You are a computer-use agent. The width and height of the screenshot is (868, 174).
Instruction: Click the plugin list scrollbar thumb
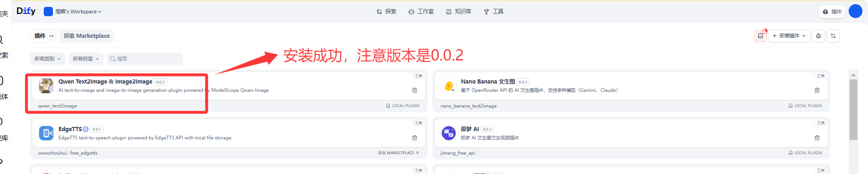pos(853,109)
